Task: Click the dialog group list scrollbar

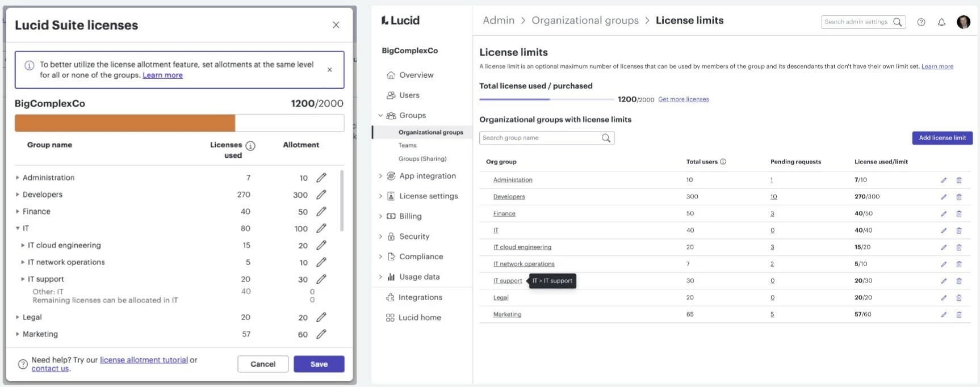Action: click(x=342, y=201)
